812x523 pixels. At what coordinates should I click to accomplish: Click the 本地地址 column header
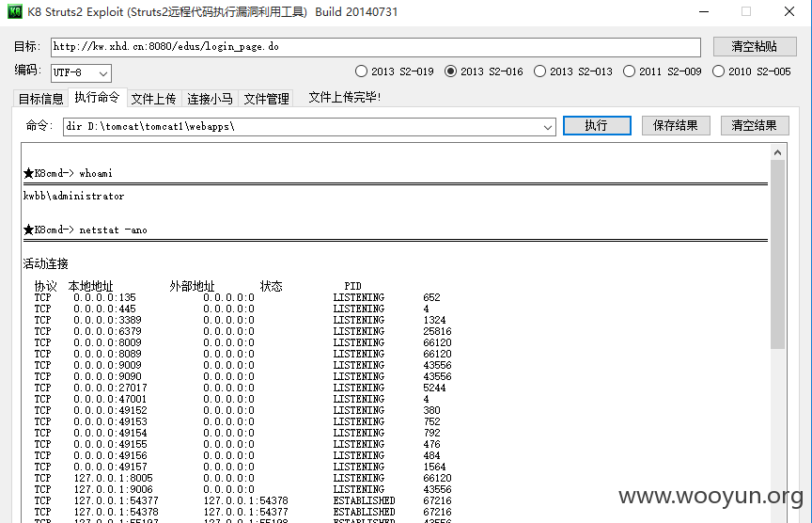(90, 286)
